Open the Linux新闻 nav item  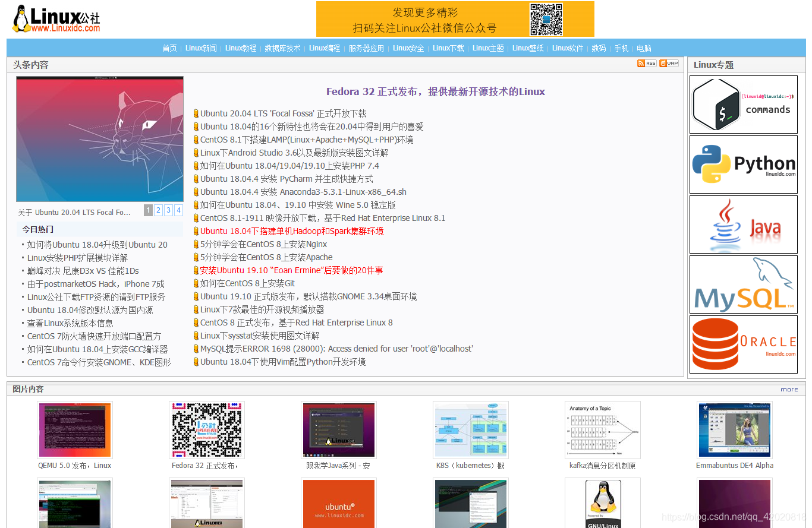click(201, 48)
